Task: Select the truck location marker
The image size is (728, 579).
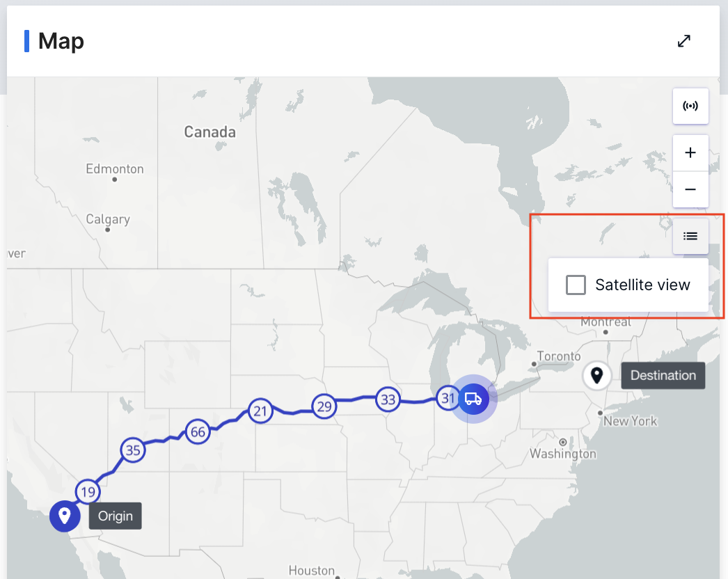Action: click(x=473, y=399)
